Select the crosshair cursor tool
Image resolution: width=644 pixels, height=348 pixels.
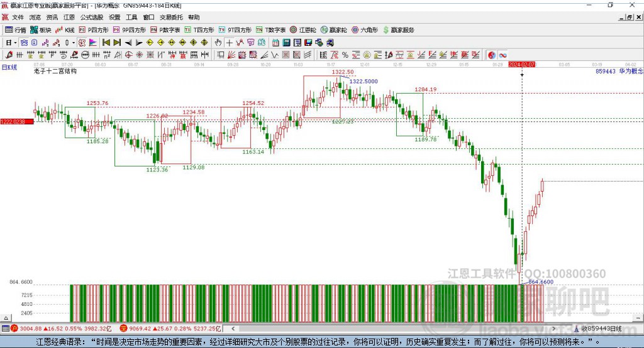230,43
